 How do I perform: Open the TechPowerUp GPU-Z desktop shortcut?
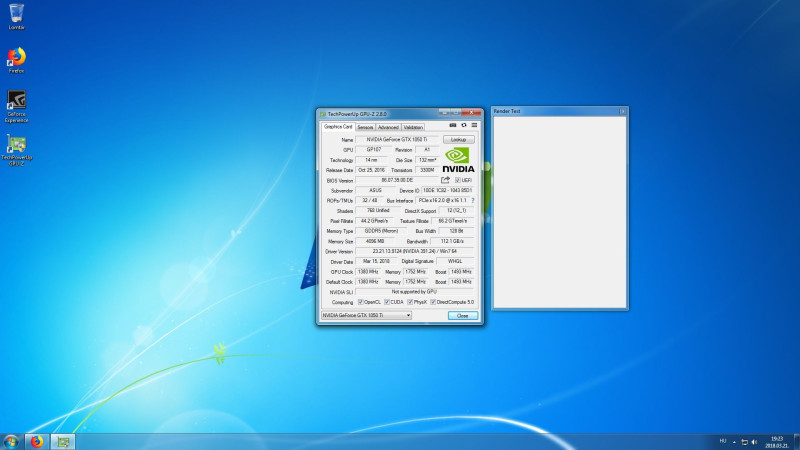16,150
